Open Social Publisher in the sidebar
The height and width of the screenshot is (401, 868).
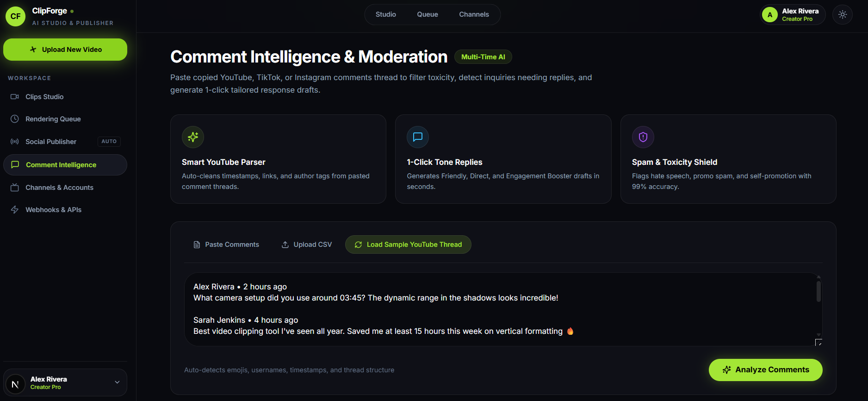[65, 142]
